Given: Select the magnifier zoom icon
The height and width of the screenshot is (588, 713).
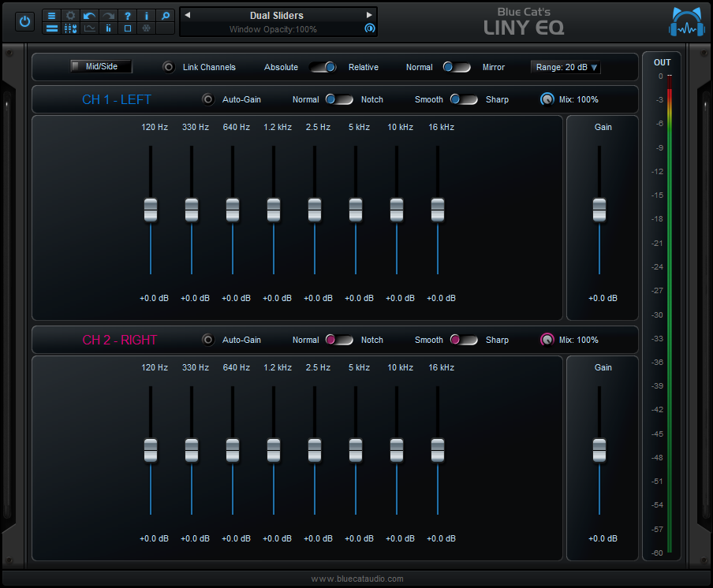Looking at the screenshot, I should click(x=165, y=15).
